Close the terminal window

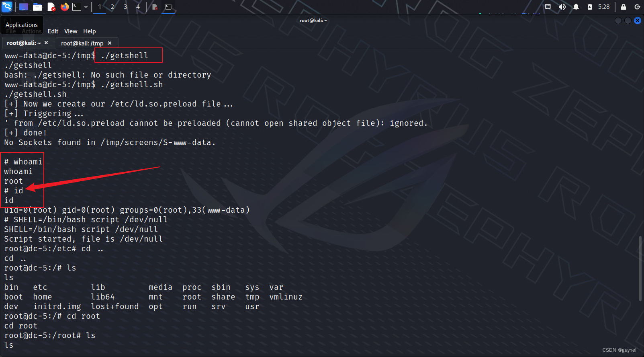point(638,21)
